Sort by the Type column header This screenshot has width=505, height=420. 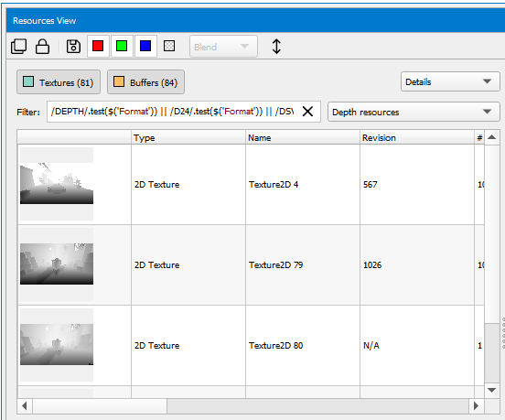tap(188, 137)
